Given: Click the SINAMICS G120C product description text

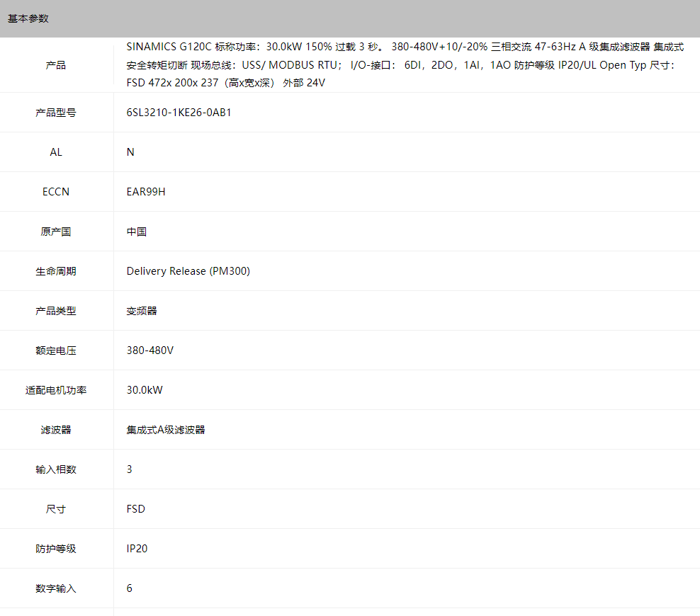Looking at the screenshot, I should (x=405, y=65).
